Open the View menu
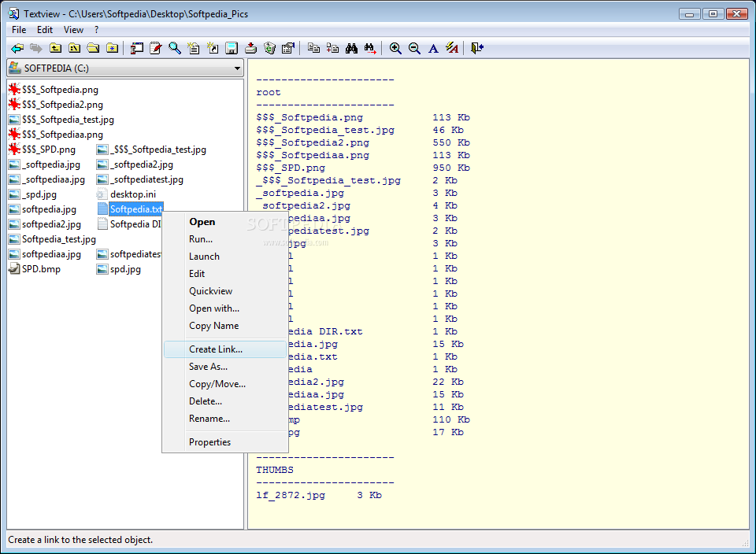The width and height of the screenshot is (756, 554). tap(73, 30)
